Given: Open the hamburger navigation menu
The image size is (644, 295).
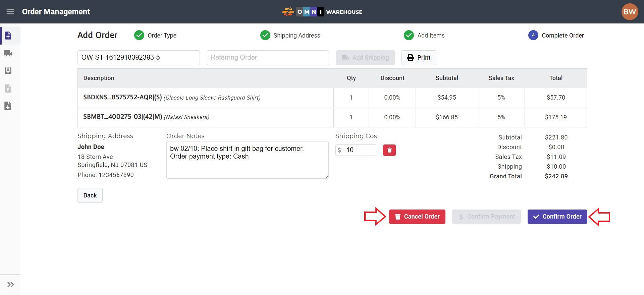Looking at the screenshot, I should pos(10,12).
